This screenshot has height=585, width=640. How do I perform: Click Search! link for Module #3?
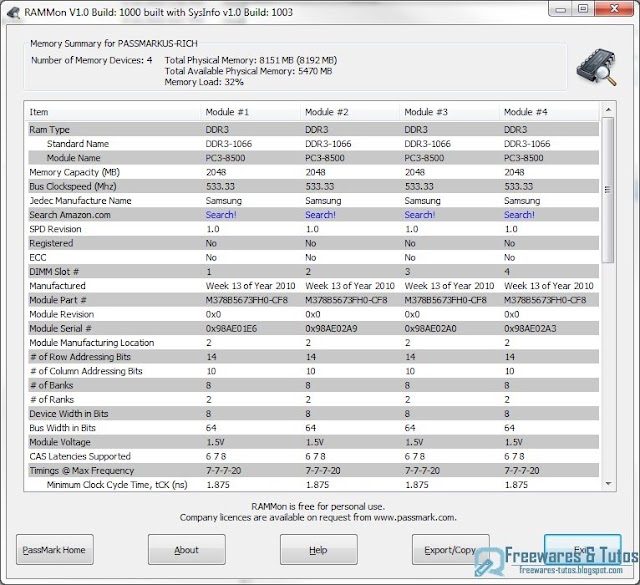pyautogui.click(x=420, y=215)
